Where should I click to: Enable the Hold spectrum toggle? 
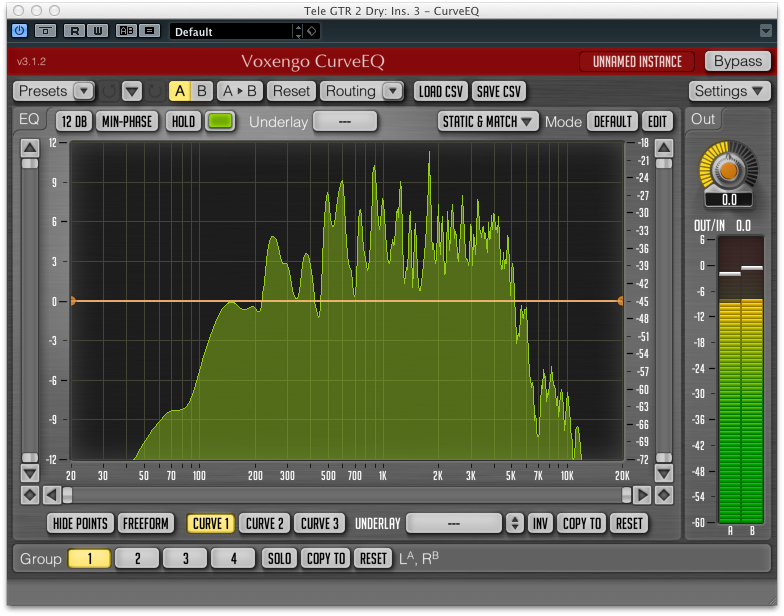183,122
